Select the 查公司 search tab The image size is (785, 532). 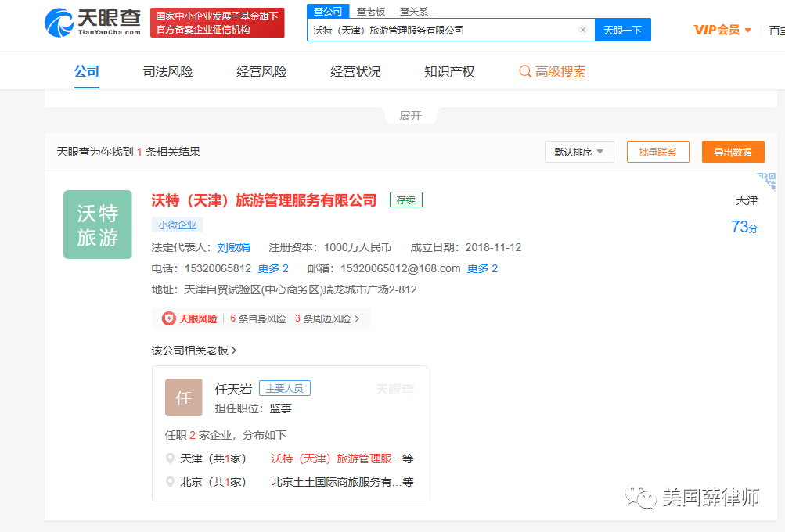(x=327, y=11)
